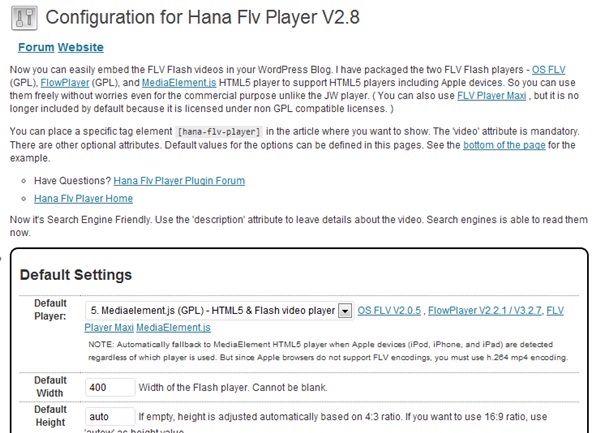600x433 pixels.
Task: Click the Player Maxi link below dropdown
Action: point(109,327)
